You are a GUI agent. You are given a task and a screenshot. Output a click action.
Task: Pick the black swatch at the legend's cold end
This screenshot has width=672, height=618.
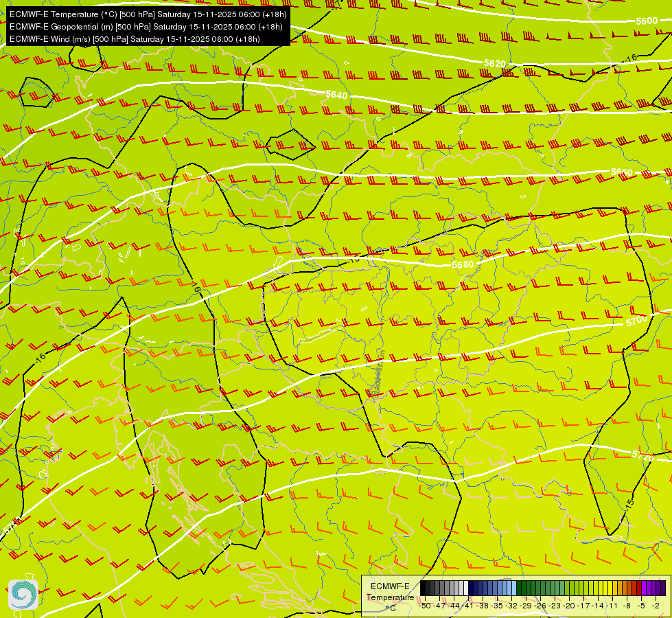tap(423, 588)
